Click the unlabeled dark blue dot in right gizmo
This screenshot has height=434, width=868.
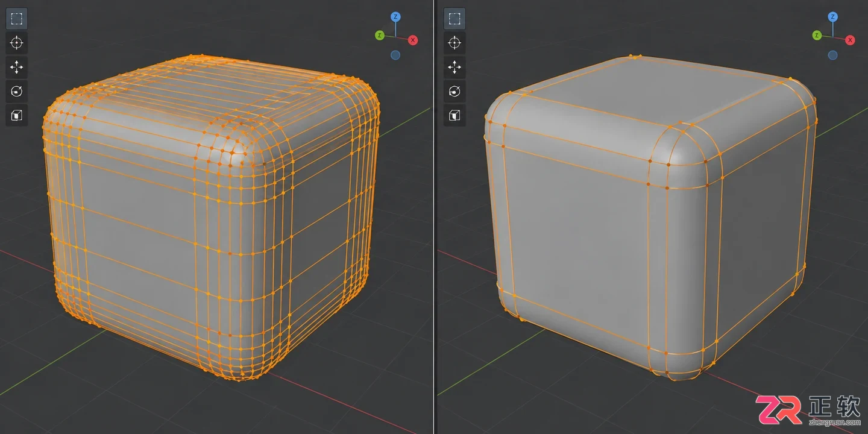pyautogui.click(x=832, y=55)
